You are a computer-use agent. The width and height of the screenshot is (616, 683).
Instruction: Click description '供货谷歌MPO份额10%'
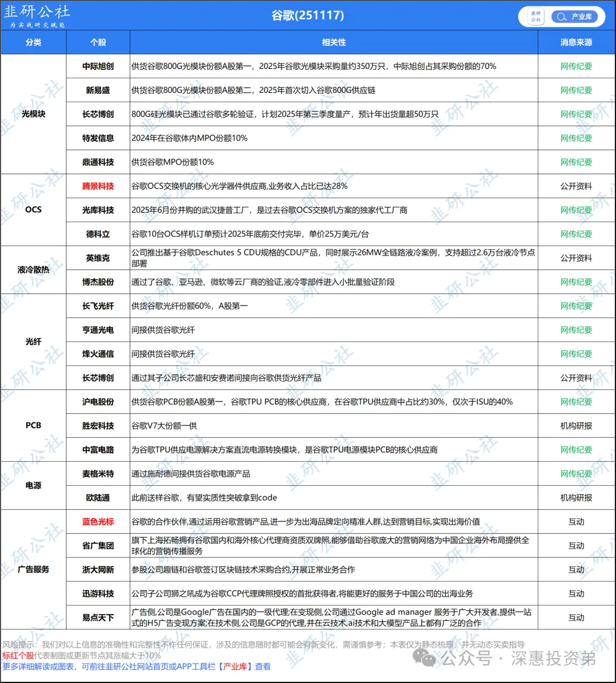[172, 162]
